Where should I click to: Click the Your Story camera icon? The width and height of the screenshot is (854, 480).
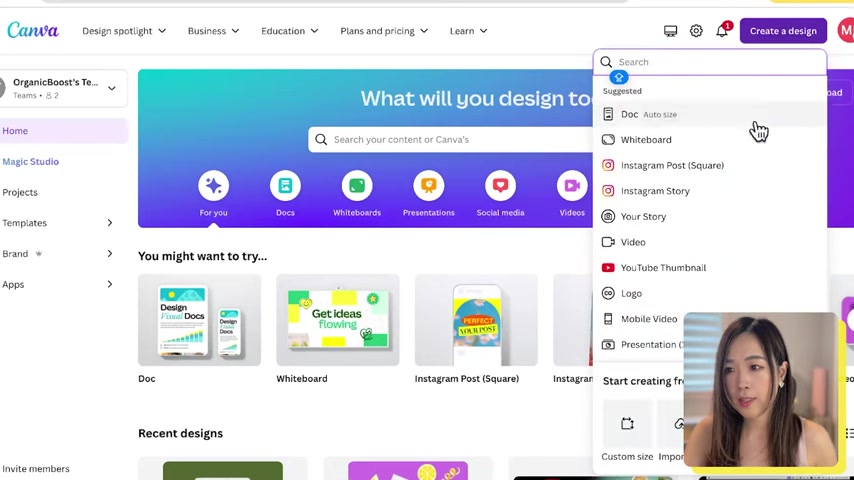[608, 216]
